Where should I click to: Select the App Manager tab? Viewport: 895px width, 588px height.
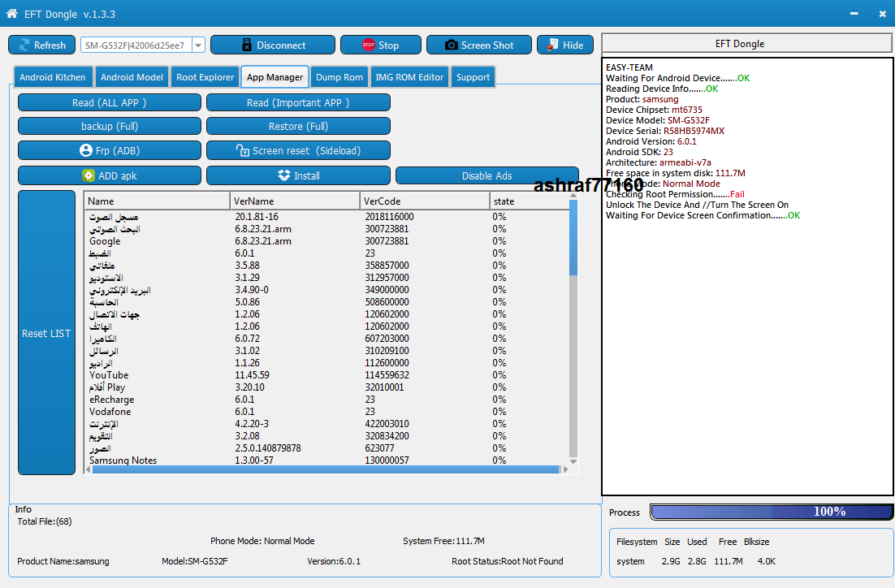click(x=275, y=77)
